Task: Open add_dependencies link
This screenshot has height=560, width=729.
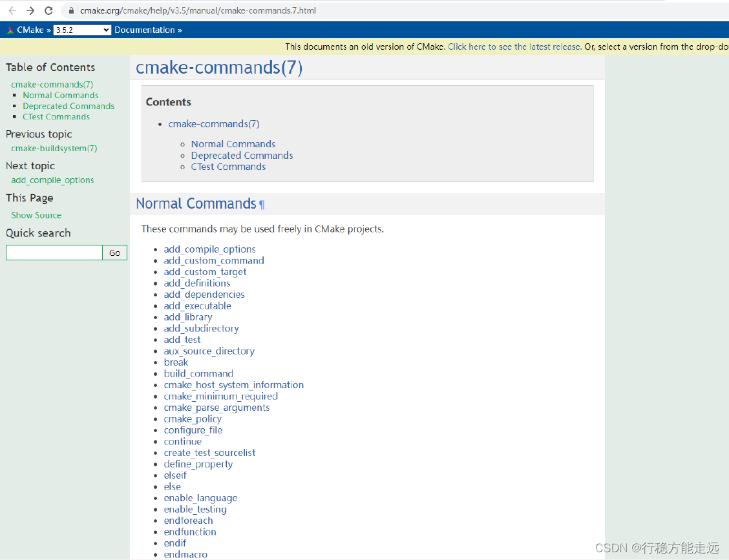Action: (204, 295)
